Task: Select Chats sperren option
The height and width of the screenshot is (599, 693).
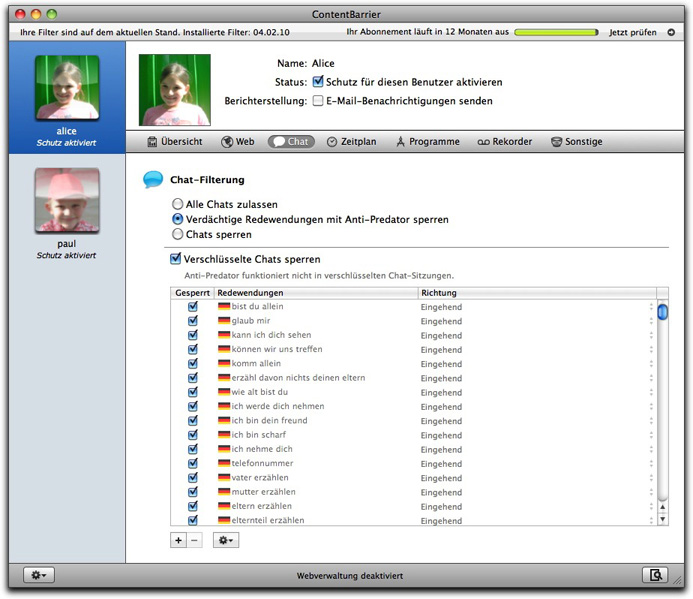Action: tap(177, 234)
